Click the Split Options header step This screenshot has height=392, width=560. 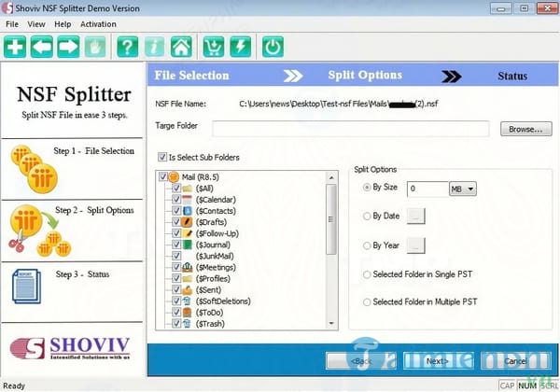pyautogui.click(x=365, y=75)
